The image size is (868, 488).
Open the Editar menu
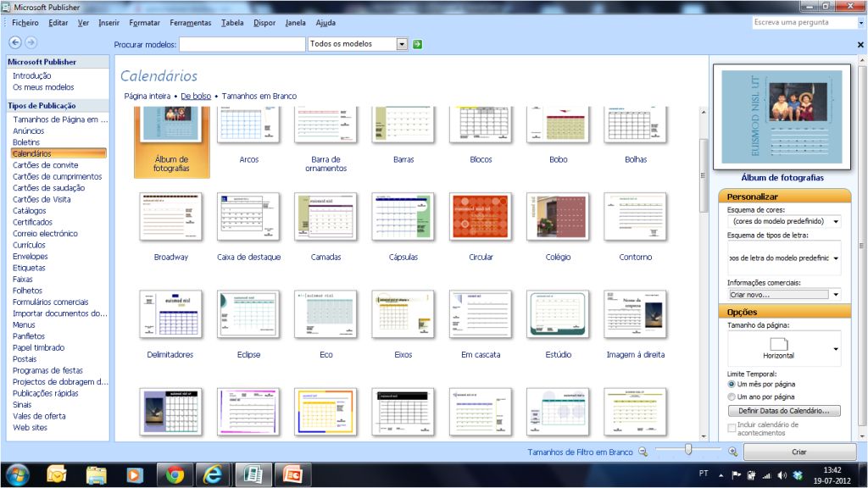(58, 23)
